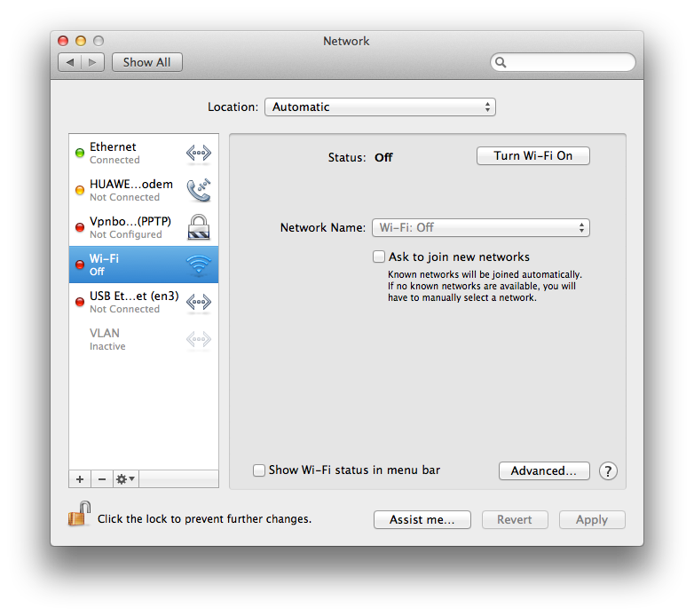
Task: Select the inactive VLAN service
Action: (x=144, y=339)
